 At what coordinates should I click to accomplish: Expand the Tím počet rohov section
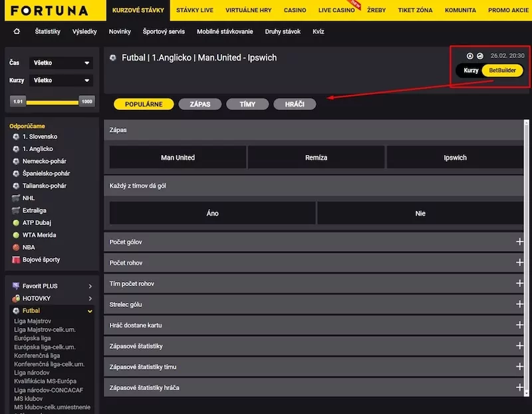[x=519, y=284]
